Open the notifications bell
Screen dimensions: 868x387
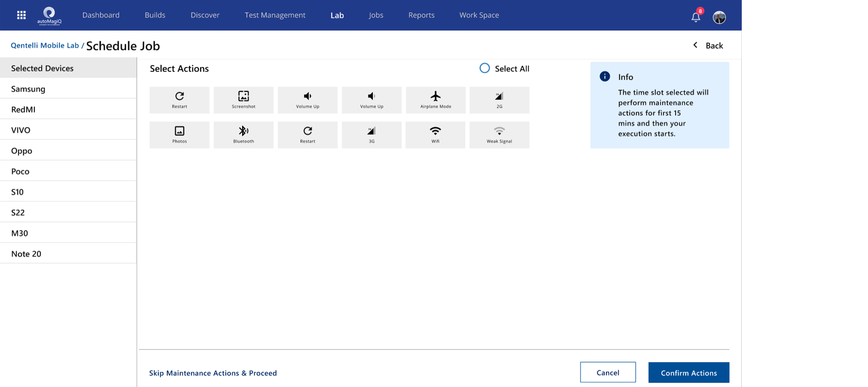click(696, 17)
